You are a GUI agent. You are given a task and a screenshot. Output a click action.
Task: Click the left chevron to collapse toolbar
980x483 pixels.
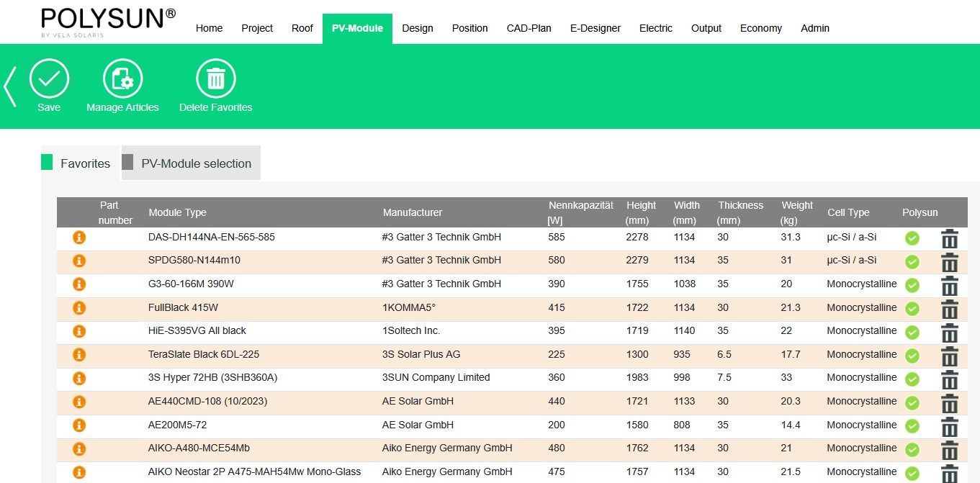point(10,86)
